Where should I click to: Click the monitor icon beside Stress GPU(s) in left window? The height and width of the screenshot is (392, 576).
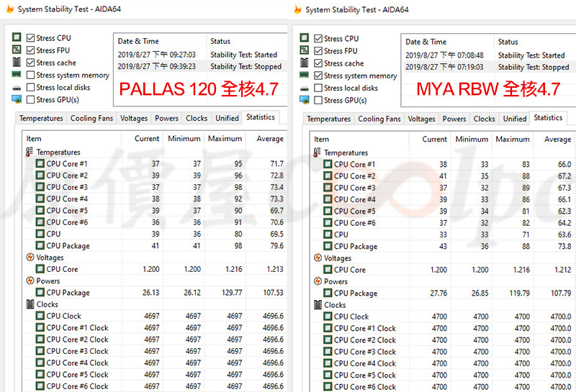pos(16,100)
